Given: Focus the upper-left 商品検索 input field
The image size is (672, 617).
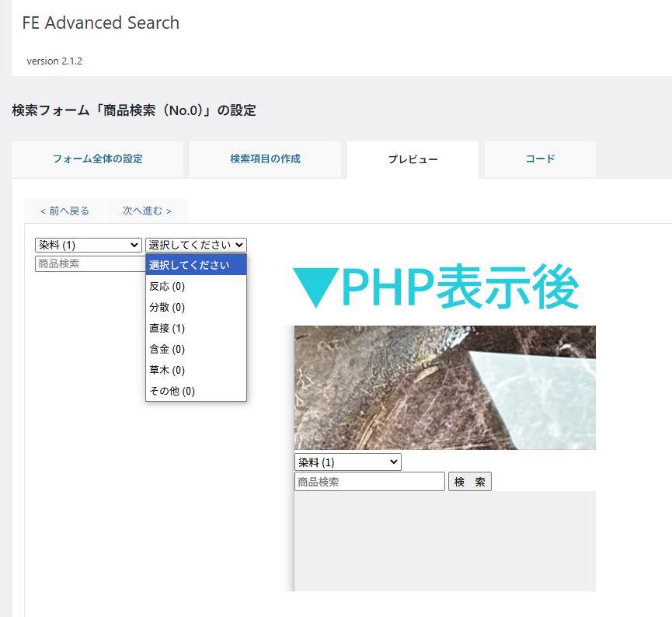Looking at the screenshot, I should coord(90,263).
